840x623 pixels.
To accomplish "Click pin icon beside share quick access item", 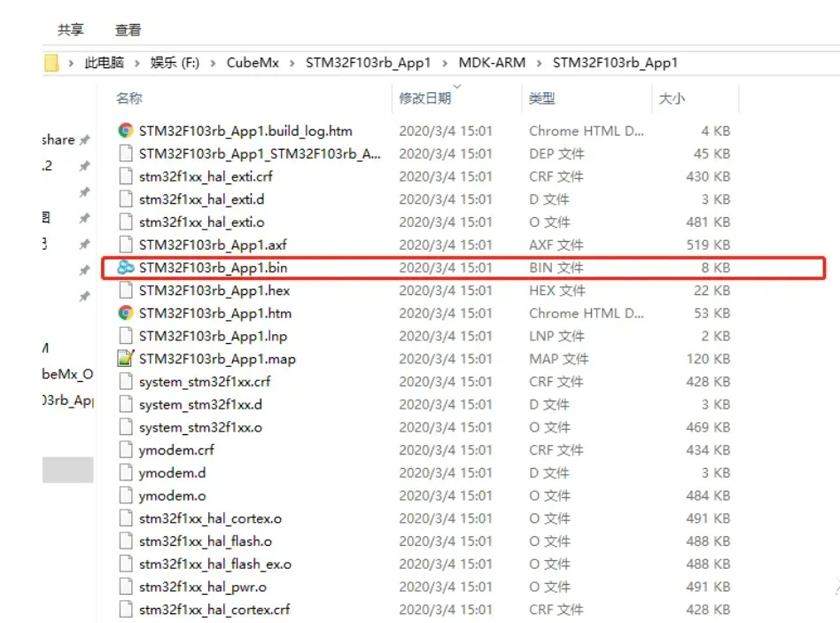I will point(85,140).
